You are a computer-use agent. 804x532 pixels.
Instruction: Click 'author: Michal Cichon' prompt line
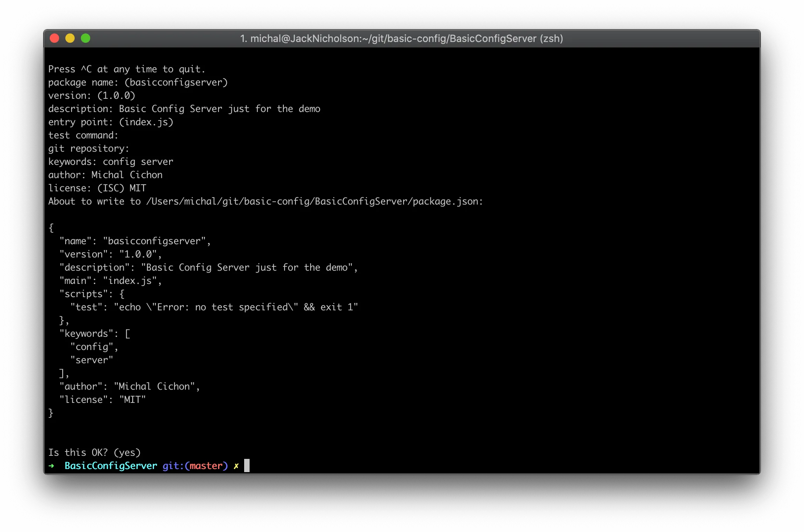click(x=105, y=175)
